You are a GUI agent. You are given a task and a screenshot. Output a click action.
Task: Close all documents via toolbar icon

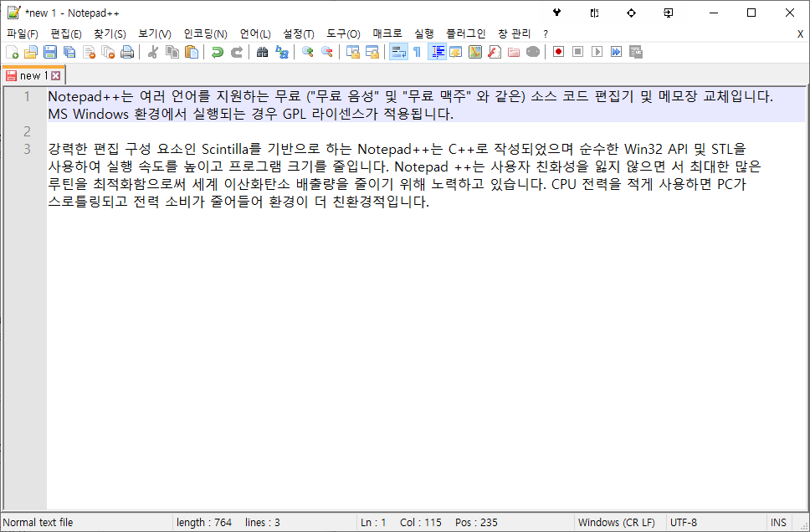tap(108, 52)
